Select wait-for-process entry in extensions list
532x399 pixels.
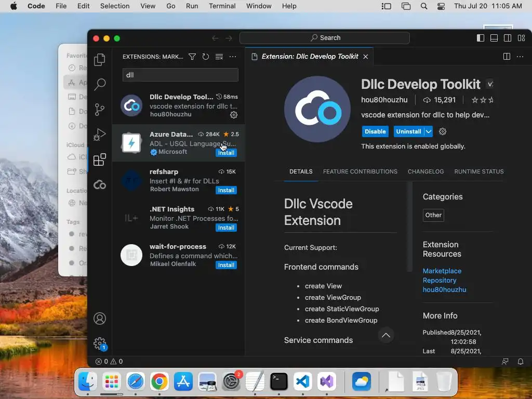(179, 255)
